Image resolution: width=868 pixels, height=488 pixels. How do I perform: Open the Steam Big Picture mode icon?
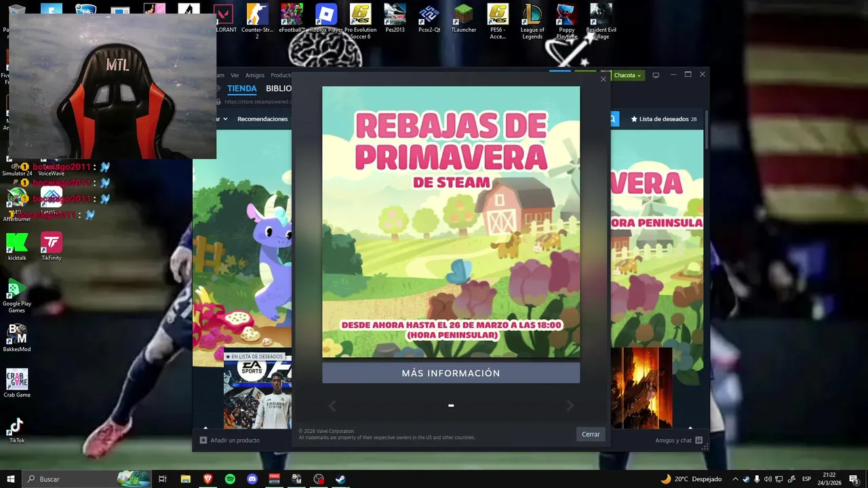[656, 75]
